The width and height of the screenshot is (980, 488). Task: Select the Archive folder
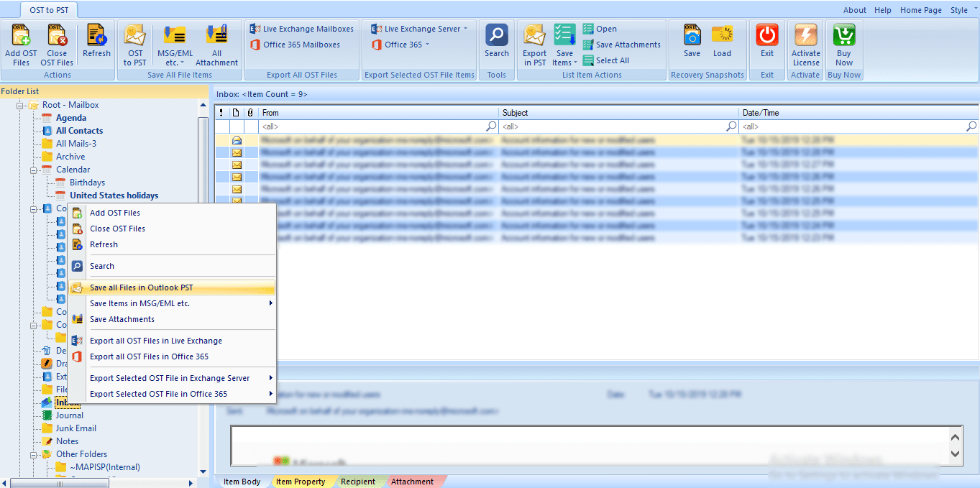70,157
